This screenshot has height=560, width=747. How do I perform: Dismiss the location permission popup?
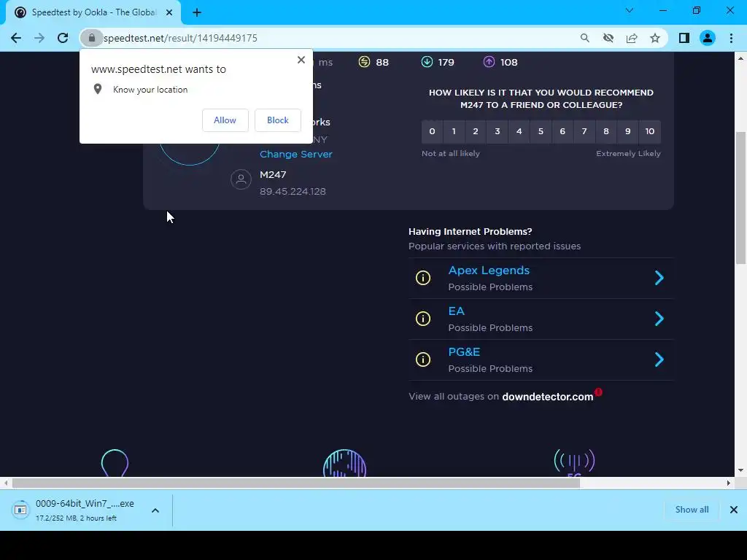(x=301, y=60)
